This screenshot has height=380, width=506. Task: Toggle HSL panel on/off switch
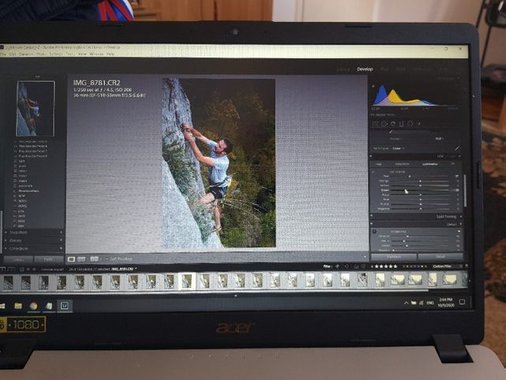(x=372, y=156)
